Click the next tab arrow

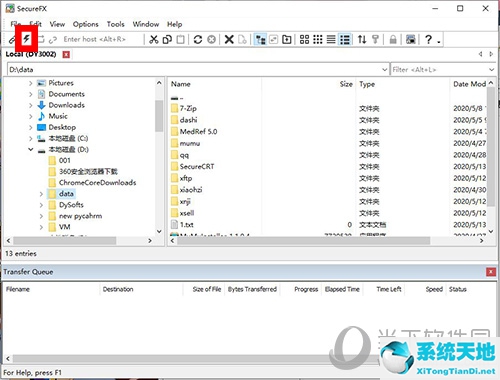491,54
